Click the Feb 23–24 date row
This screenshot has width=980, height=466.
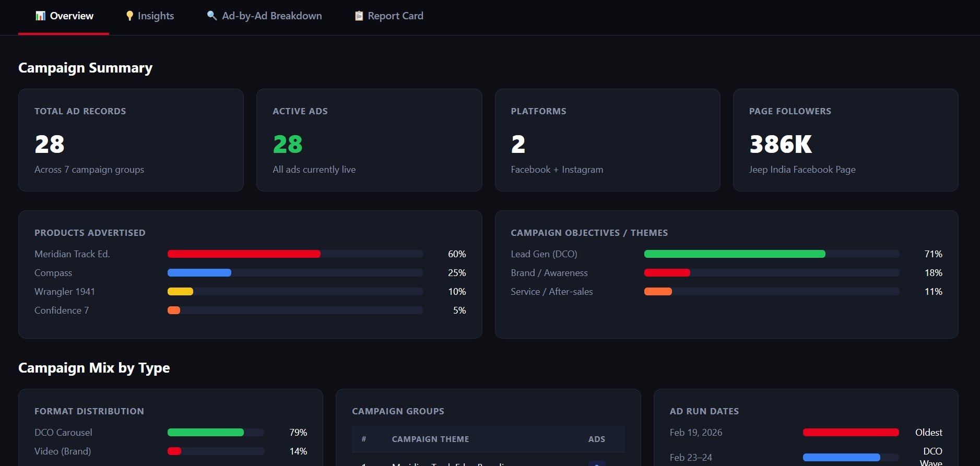tap(806, 458)
